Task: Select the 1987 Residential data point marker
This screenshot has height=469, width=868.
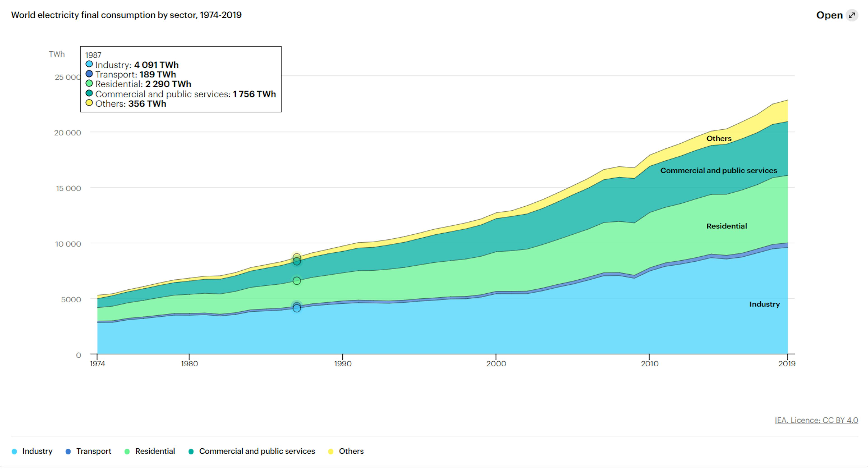Action: [297, 281]
